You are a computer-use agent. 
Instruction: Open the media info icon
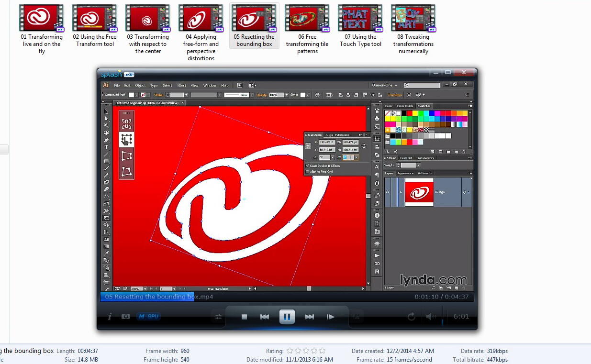coord(110,316)
